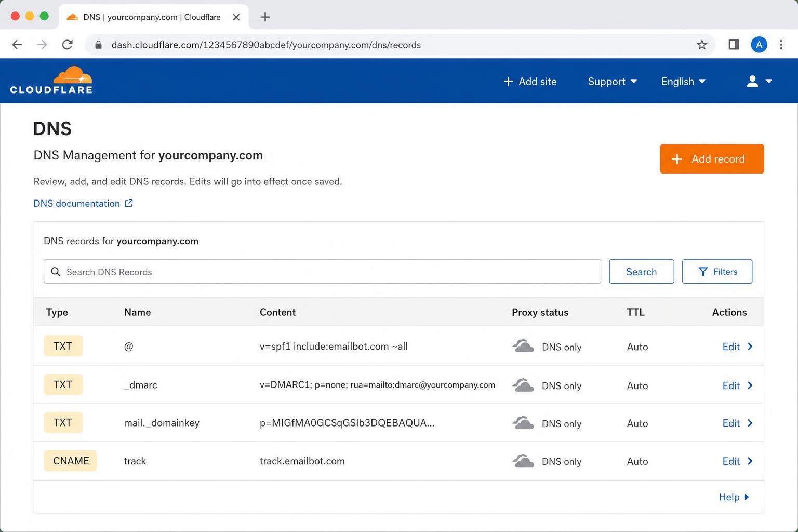The image size is (798, 532).
Task: Open the browser side panel icon
Action: pyautogui.click(x=734, y=45)
